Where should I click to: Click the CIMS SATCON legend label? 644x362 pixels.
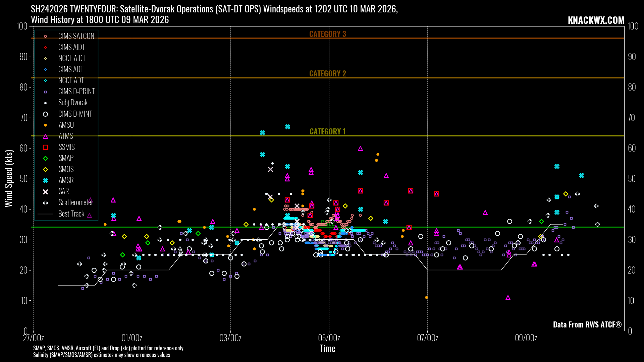[x=76, y=36]
